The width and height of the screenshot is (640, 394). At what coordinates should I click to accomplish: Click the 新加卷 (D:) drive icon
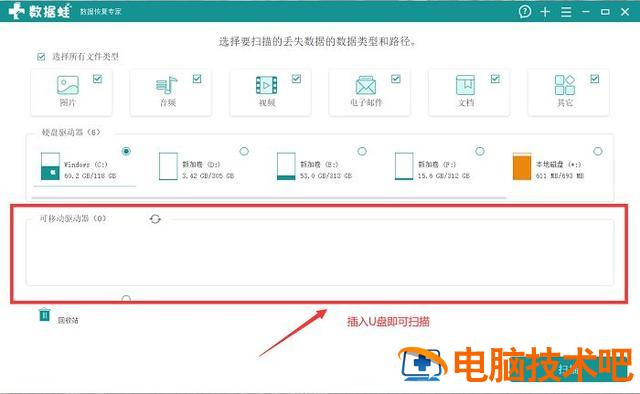coord(168,166)
